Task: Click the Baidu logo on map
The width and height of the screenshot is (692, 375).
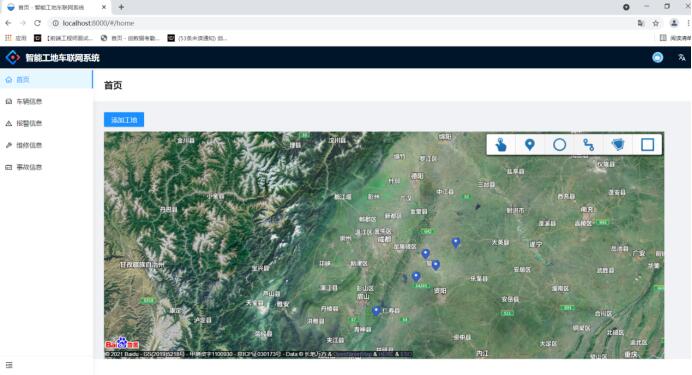Action: (x=122, y=344)
